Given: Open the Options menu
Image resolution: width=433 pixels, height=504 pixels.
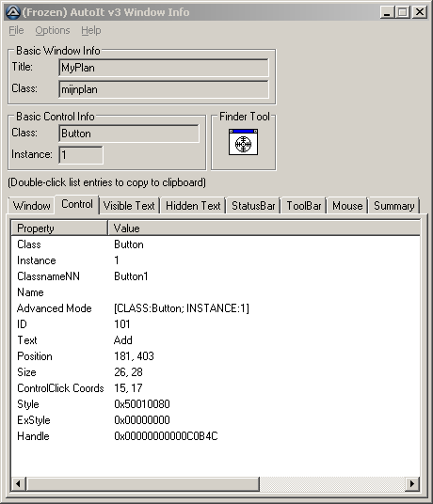Looking at the screenshot, I should point(53,30).
